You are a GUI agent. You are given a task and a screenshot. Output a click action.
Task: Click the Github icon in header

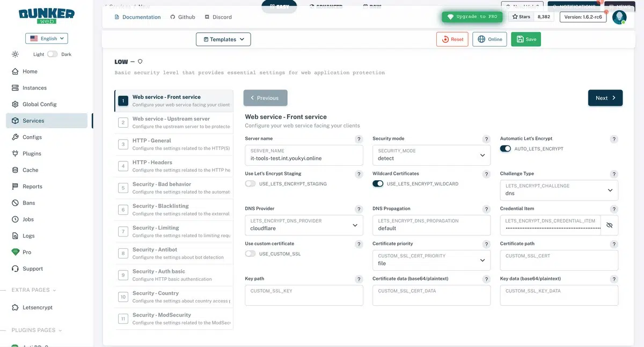(x=173, y=17)
